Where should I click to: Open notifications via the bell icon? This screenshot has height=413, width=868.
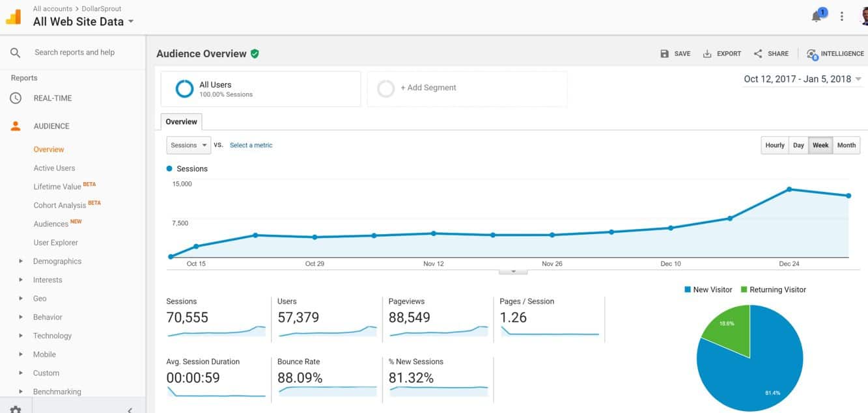click(x=816, y=16)
